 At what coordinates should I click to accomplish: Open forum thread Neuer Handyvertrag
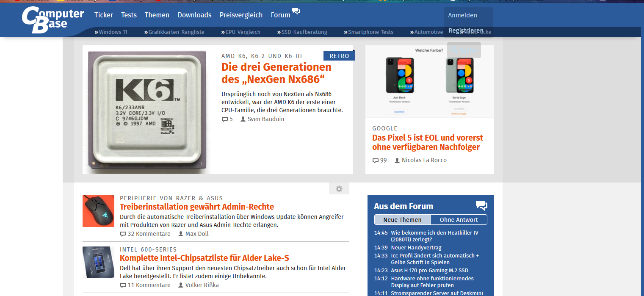click(416, 248)
